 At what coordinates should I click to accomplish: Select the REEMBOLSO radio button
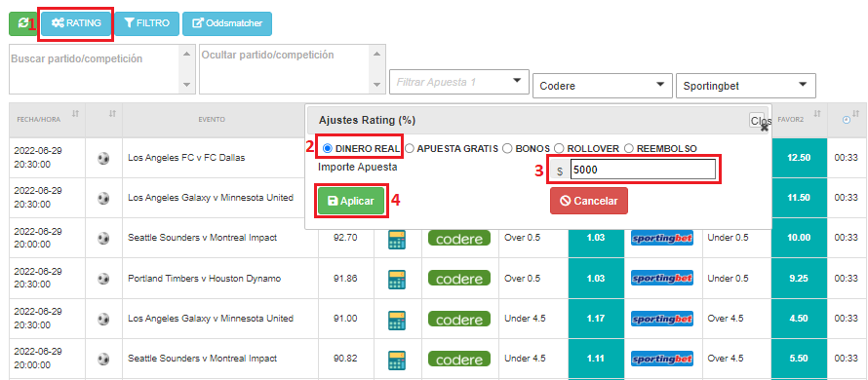(x=629, y=148)
